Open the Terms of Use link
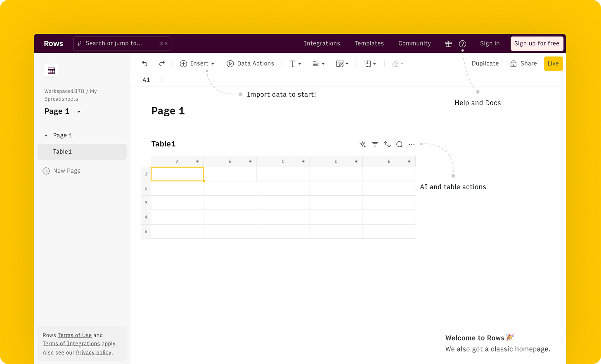Screen dimensions: 601x364 (75, 335)
